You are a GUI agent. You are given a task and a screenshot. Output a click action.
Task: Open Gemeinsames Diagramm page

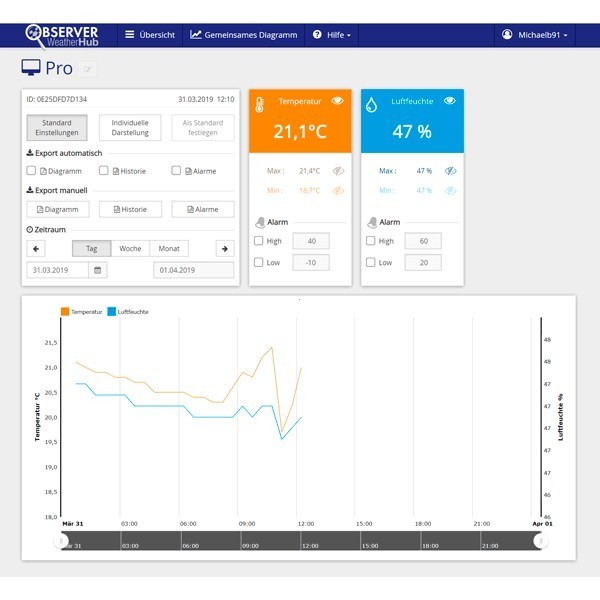coord(244,35)
